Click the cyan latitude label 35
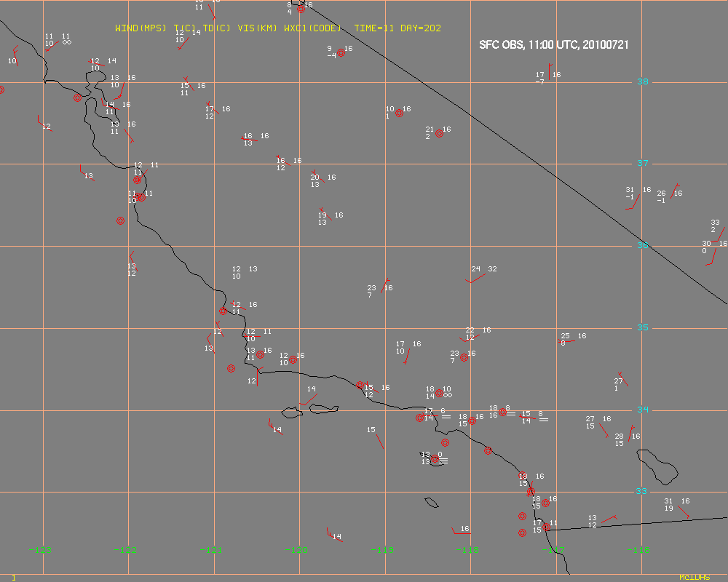 (x=643, y=327)
